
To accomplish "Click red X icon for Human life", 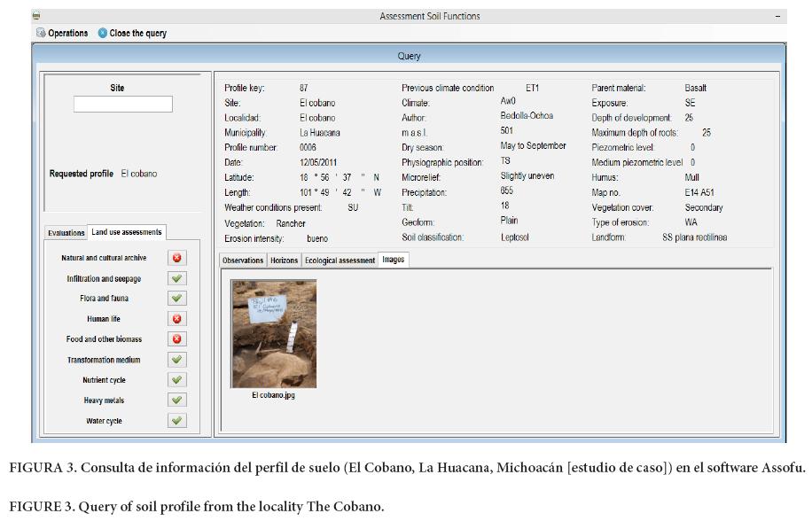I will 177,319.
